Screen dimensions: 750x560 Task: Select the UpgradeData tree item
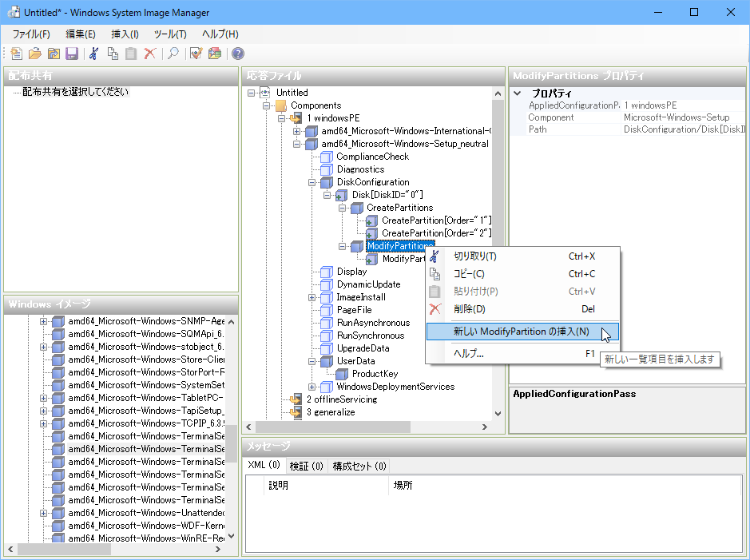363,348
